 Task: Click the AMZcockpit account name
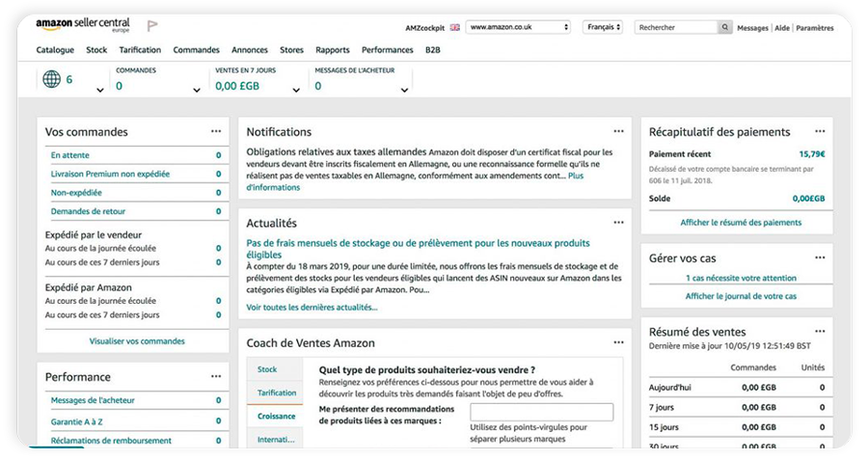[424, 28]
